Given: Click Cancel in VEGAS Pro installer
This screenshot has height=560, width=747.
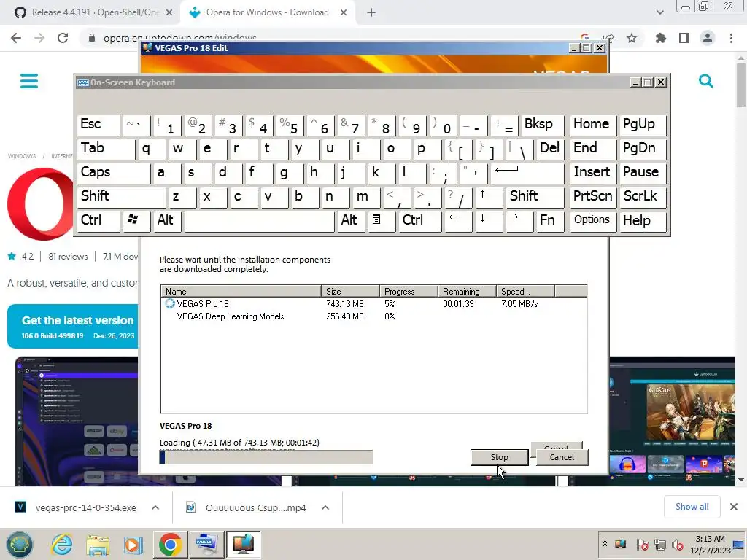Looking at the screenshot, I should (562, 457).
